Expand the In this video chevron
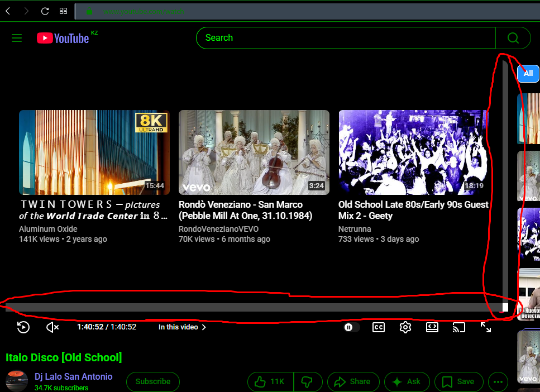 pyautogui.click(x=204, y=327)
